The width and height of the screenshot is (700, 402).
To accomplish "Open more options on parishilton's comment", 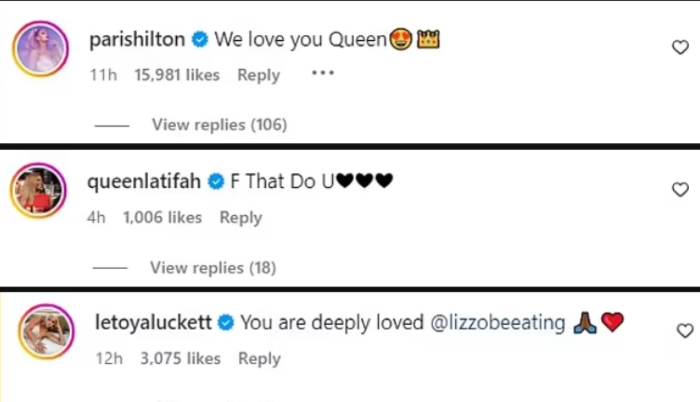I will [x=323, y=73].
